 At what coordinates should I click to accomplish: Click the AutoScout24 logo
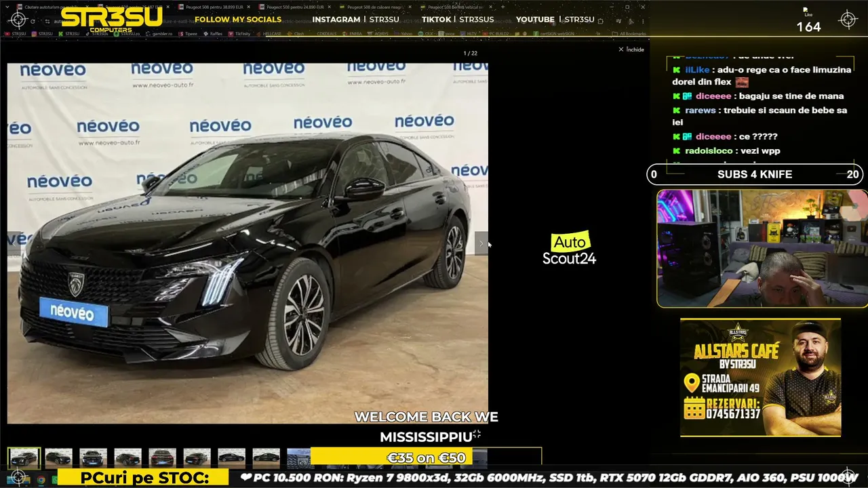tap(570, 249)
